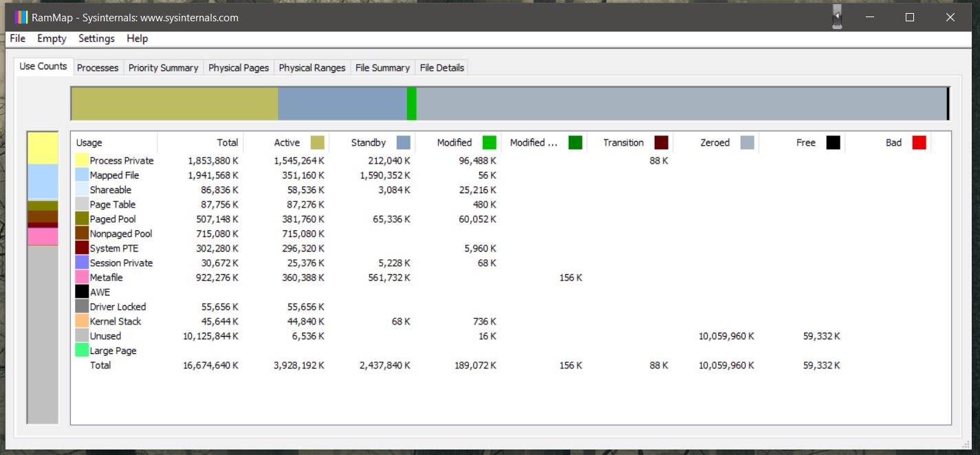Switch to the Priority Summary tab
980x455 pixels.
pos(164,67)
